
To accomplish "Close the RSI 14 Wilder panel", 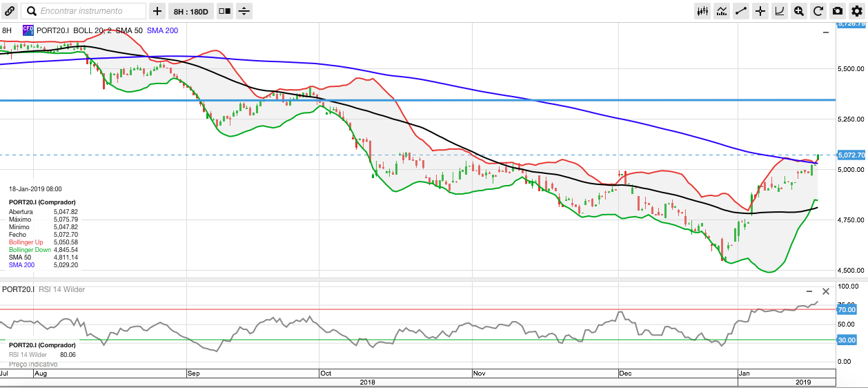I will pyautogui.click(x=826, y=291).
